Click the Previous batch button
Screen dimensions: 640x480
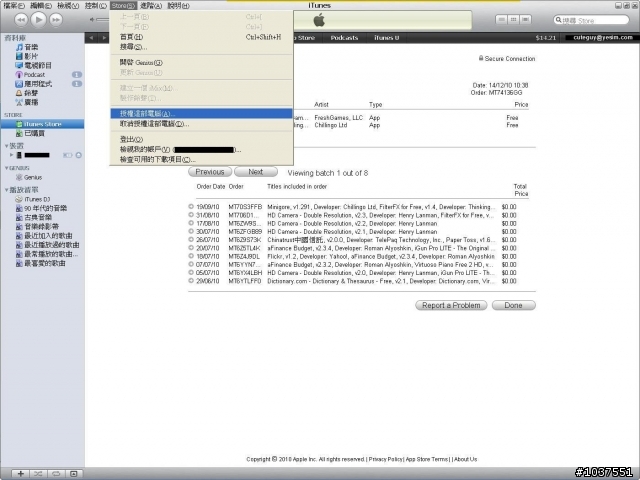(210, 172)
